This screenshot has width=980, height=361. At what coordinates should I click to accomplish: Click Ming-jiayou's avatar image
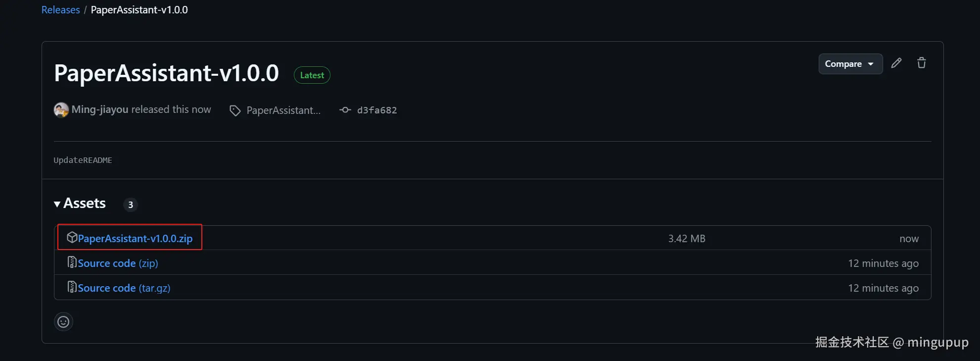pyautogui.click(x=61, y=110)
